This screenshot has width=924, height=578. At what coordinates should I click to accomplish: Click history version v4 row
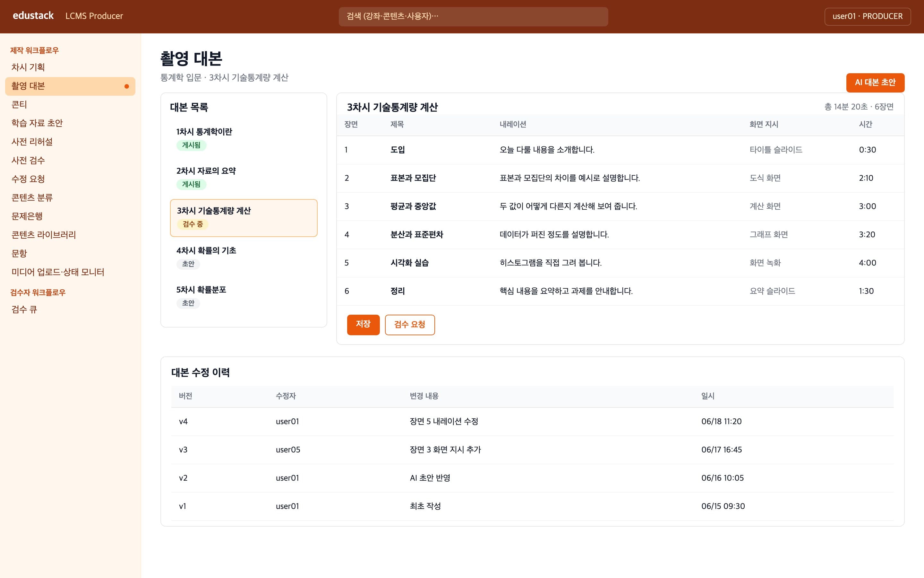click(x=532, y=422)
